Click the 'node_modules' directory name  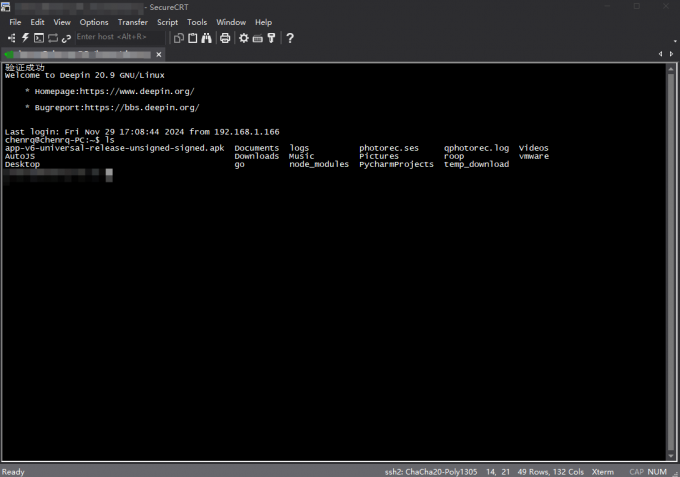coord(319,164)
